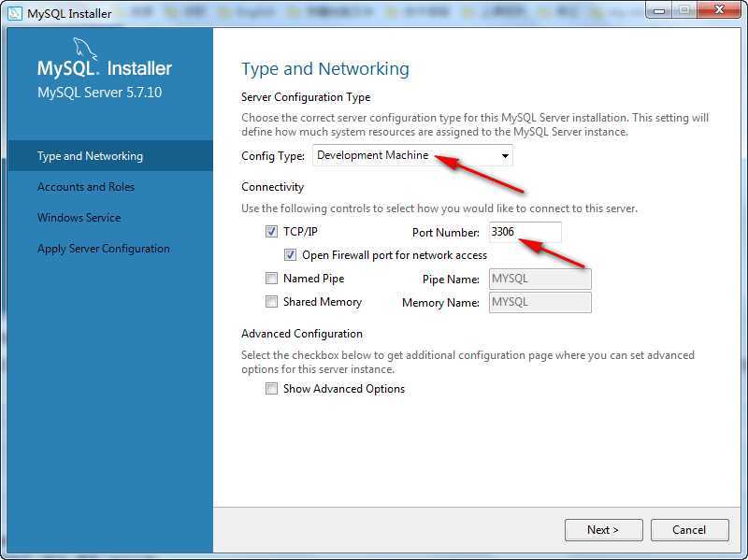Go to Apply Server Configuration step

coord(104,249)
